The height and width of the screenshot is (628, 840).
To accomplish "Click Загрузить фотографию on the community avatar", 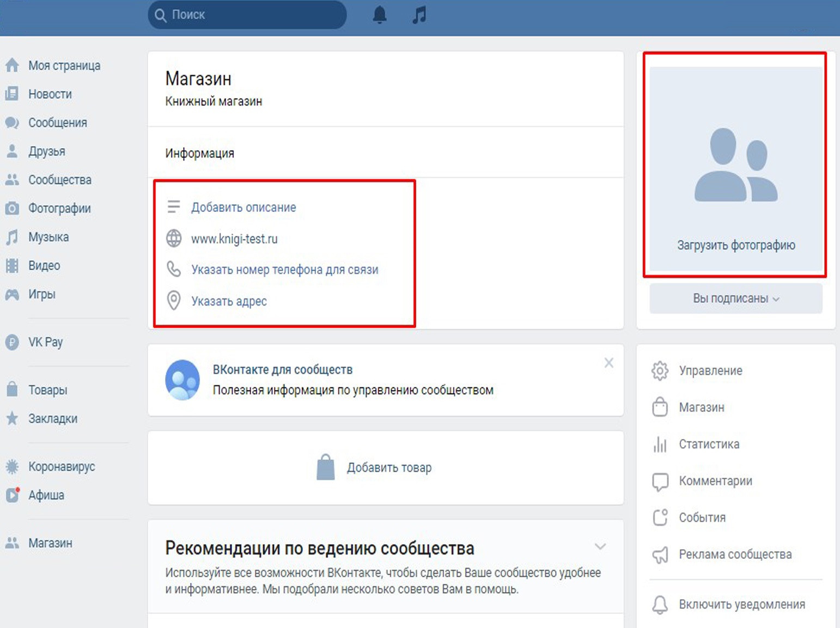I will [x=735, y=245].
